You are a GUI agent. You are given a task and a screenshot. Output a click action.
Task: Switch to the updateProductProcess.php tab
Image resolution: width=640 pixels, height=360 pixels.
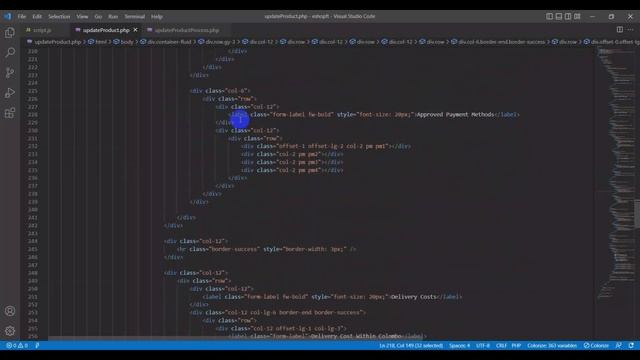click(187, 30)
